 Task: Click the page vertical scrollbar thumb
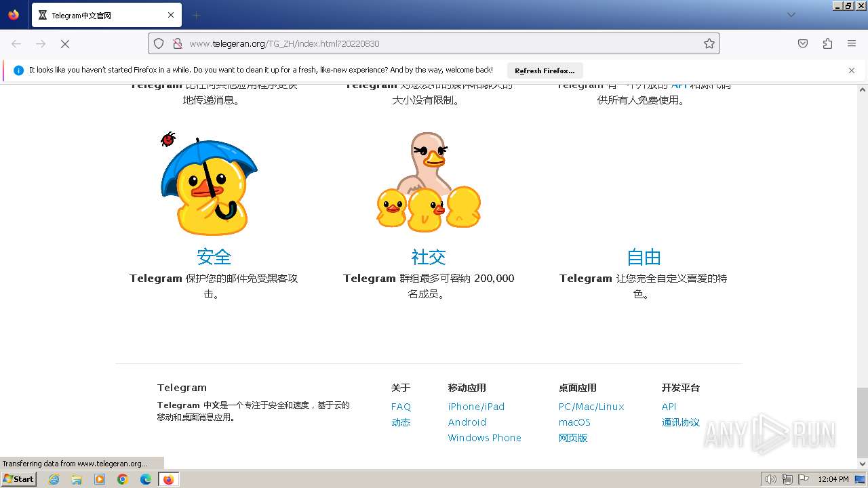click(x=862, y=422)
